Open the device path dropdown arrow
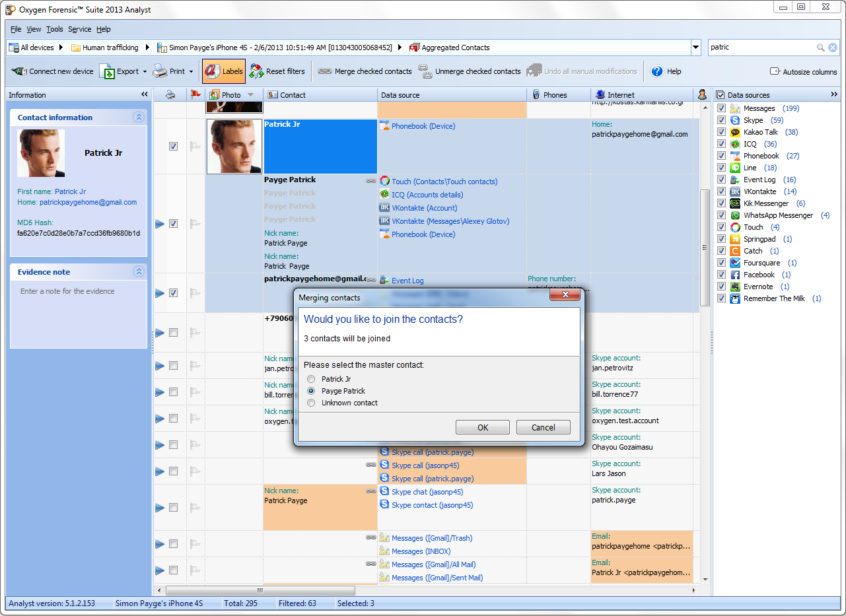 (695, 48)
